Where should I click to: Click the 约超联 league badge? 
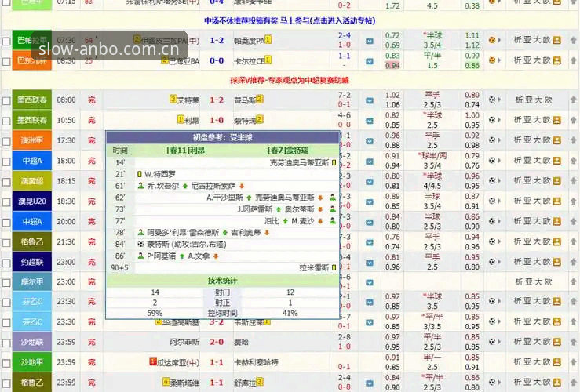[x=32, y=262]
